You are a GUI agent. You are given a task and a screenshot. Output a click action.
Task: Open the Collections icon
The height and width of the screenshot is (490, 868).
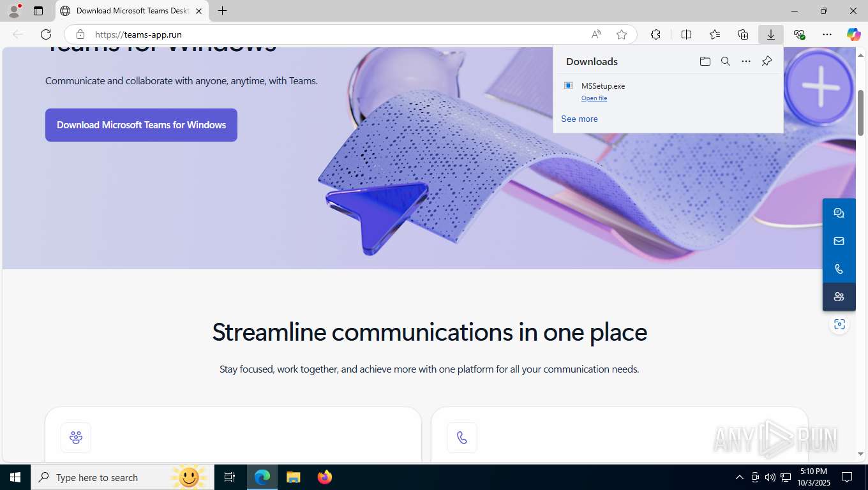743,34
